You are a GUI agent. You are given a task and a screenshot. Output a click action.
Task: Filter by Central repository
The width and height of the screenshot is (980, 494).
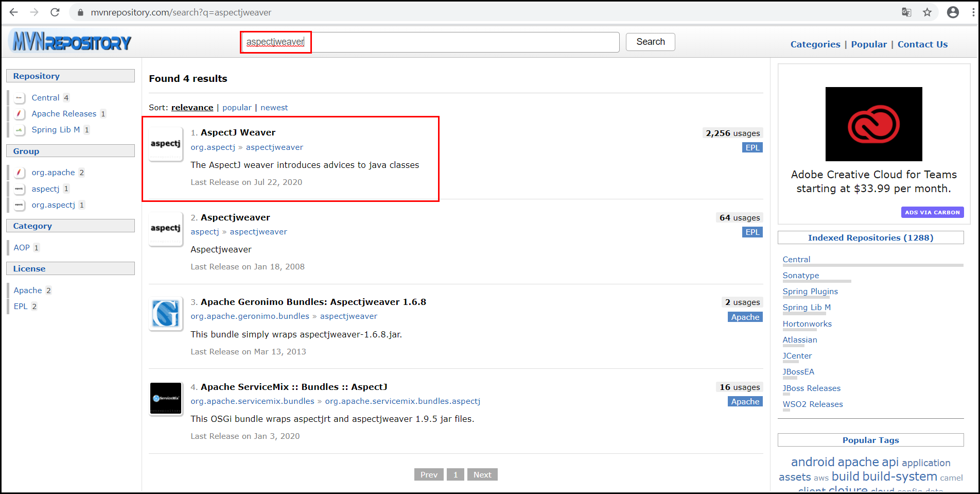[x=45, y=98]
